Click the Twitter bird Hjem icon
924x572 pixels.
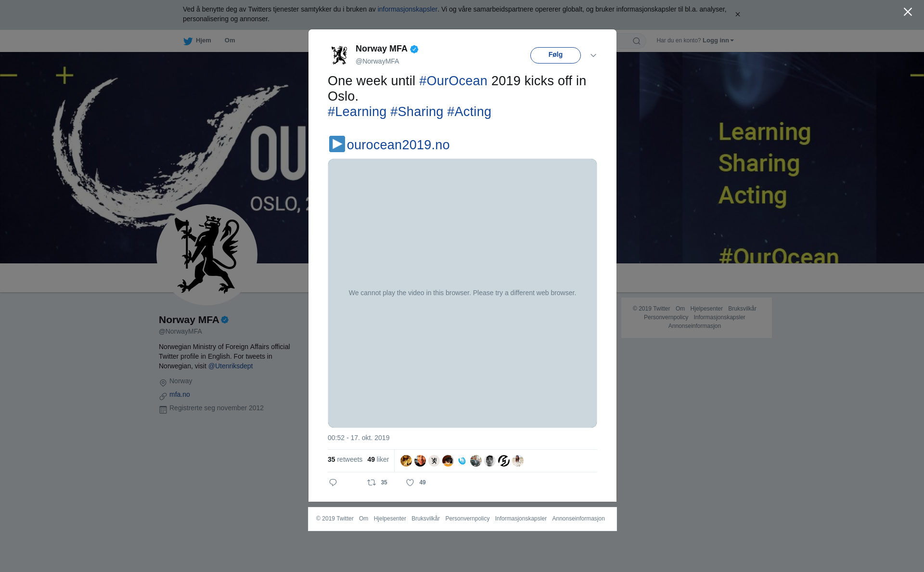188,41
